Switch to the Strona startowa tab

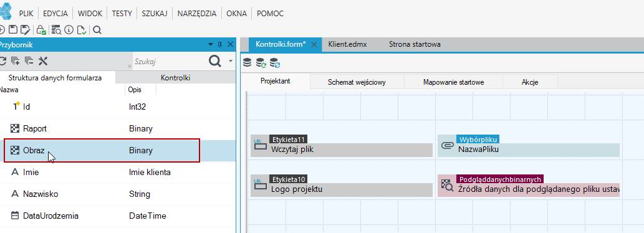415,44
